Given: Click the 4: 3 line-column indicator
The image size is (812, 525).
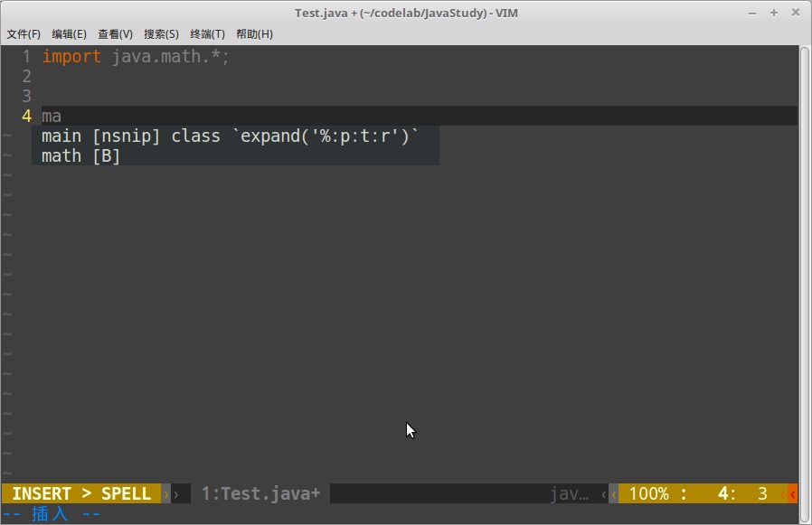Looking at the screenshot, I should 742,494.
